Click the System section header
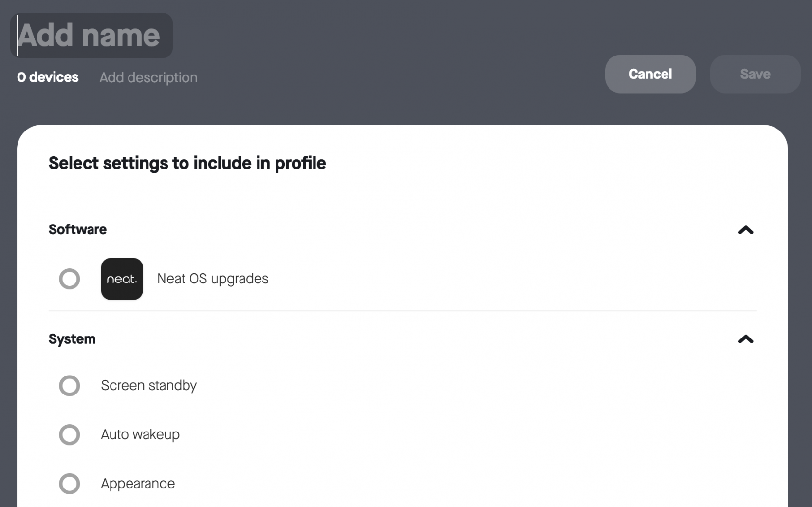Viewport: 812px width, 507px height. coord(72,339)
